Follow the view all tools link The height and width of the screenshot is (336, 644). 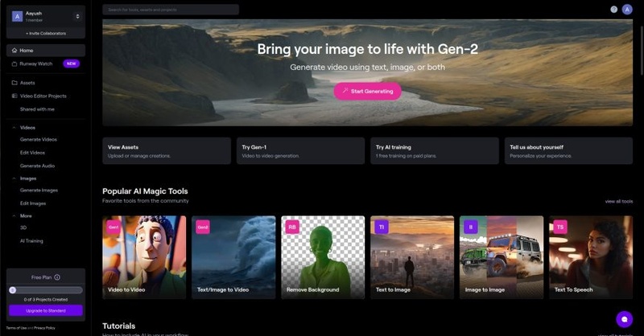click(618, 202)
